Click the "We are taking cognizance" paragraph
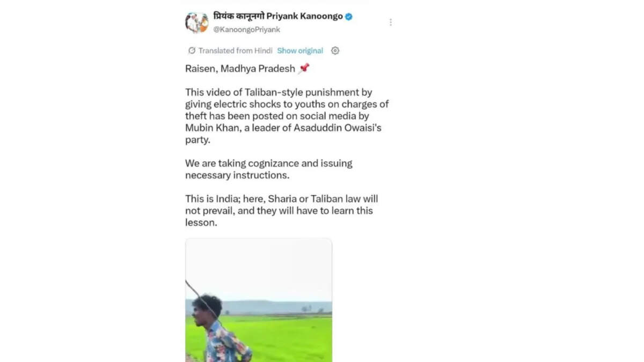Screen dimensions: 644x362 tap(269, 169)
